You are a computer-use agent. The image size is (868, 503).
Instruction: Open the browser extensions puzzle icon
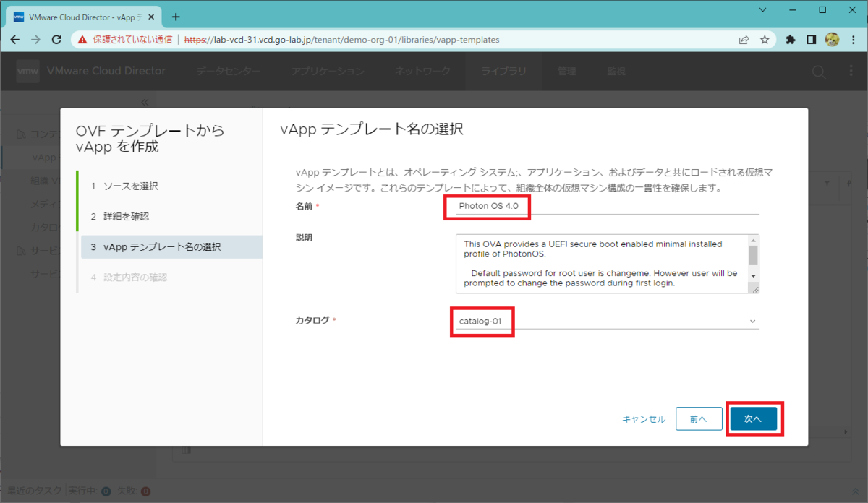point(791,40)
